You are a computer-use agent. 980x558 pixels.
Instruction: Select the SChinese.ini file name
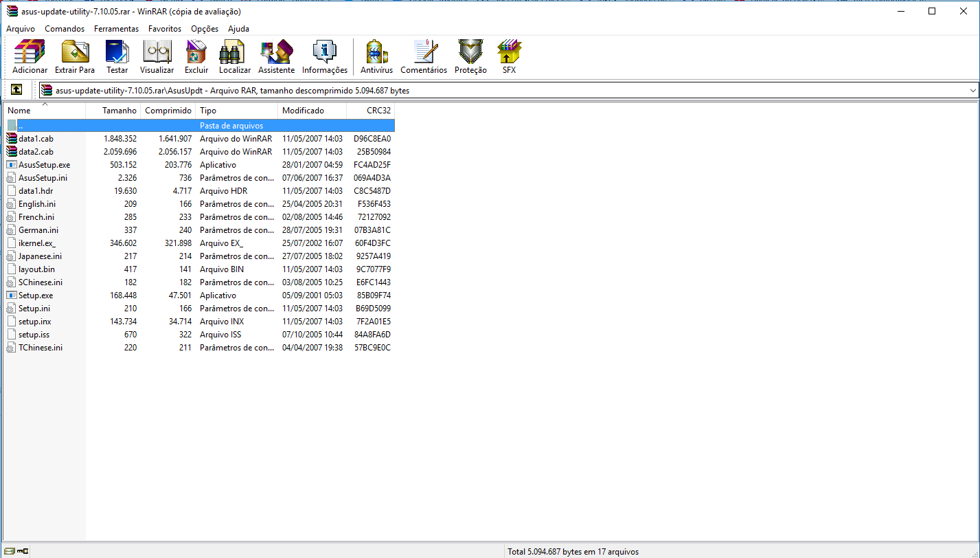click(41, 282)
